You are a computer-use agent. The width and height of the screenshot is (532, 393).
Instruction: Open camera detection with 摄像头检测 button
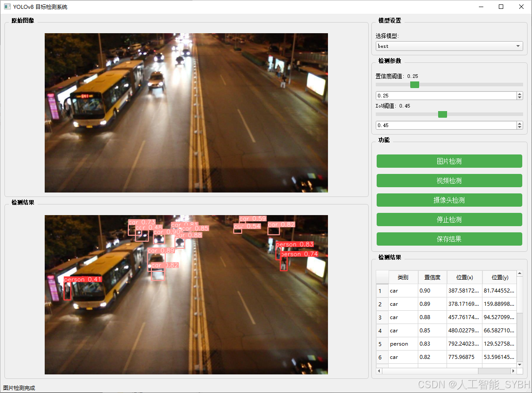pos(449,200)
